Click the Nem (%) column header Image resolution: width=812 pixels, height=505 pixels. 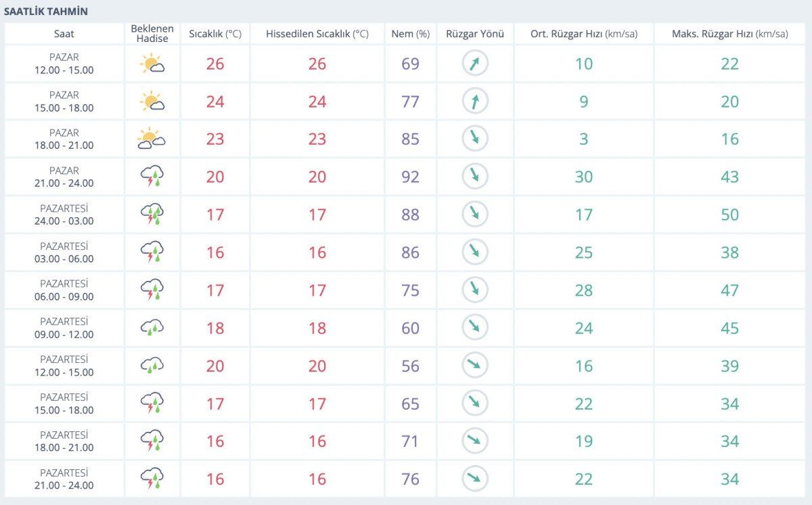(411, 34)
